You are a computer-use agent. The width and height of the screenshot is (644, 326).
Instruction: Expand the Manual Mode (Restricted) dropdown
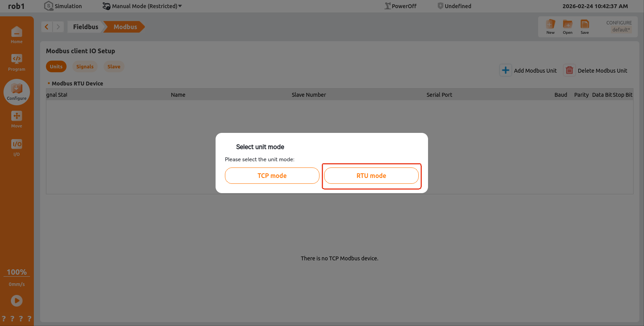point(142,6)
